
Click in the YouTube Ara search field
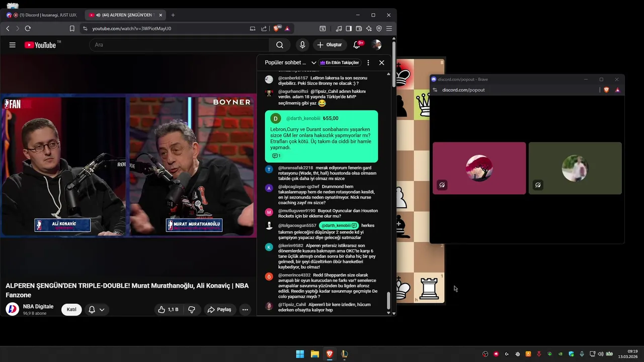tap(180, 45)
